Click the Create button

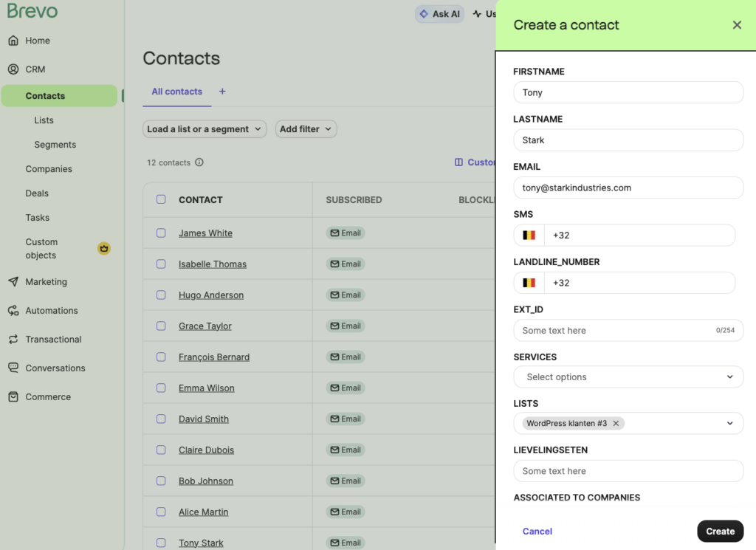(720, 531)
